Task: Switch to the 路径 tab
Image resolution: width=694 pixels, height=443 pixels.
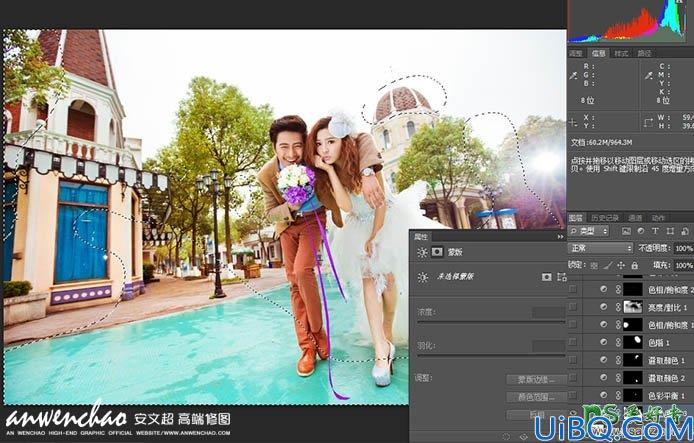Action: tap(644, 54)
